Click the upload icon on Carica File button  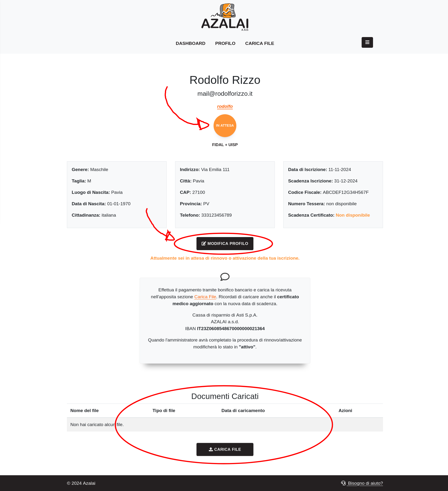click(x=211, y=449)
